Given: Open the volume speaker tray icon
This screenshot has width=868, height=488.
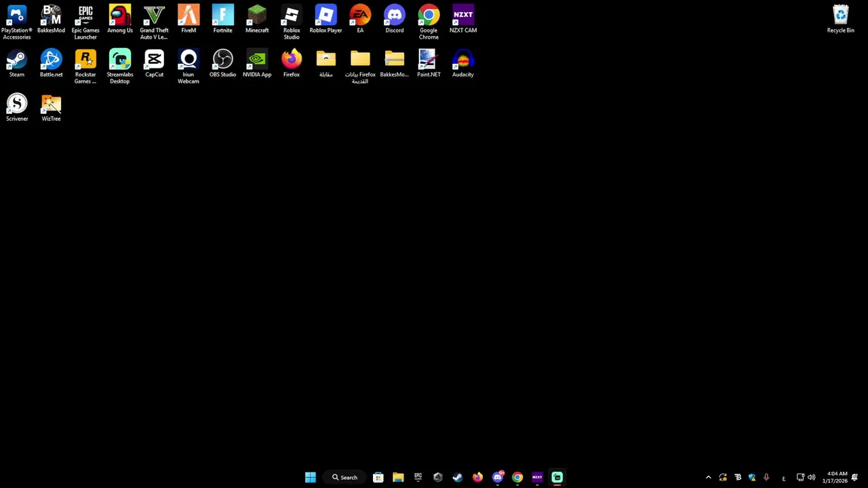Looking at the screenshot, I should (811, 477).
